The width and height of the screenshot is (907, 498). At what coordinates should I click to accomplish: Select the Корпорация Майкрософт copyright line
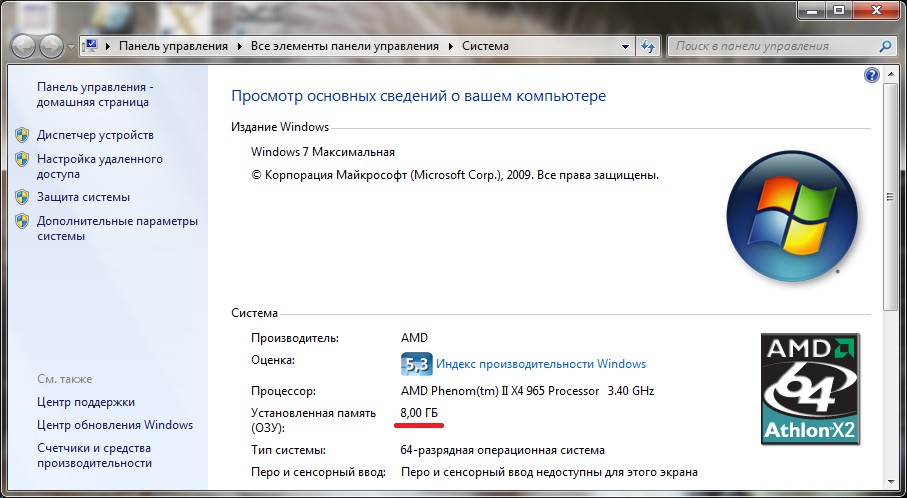tap(455, 175)
